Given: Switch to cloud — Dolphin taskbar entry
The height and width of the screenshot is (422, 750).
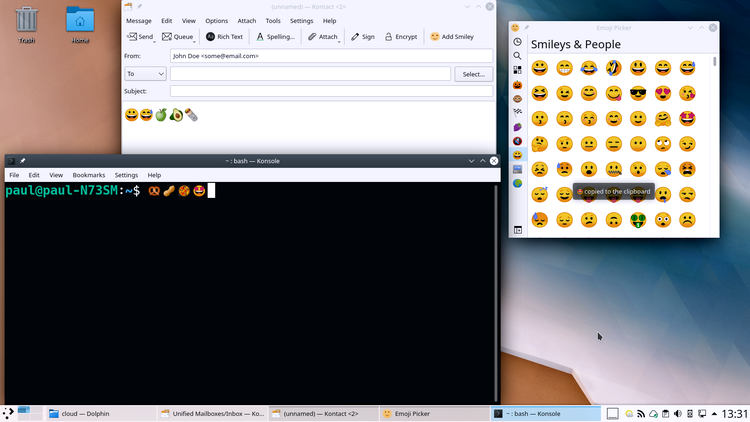Looking at the screenshot, I should point(83,413).
